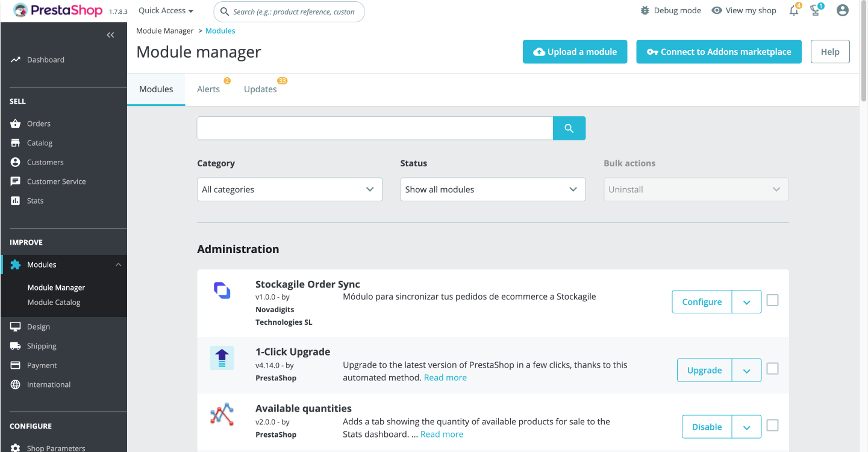Viewport: 868px width, 452px height.
Task: Click Upload a module button
Action: (575, 52)
